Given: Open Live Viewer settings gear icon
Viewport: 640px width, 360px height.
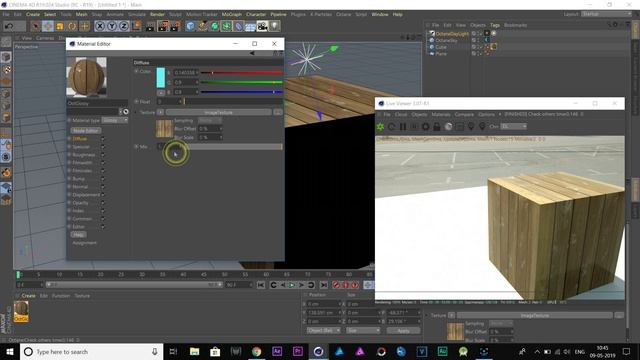Looking at the screenshot, I should tap(425, 127).
